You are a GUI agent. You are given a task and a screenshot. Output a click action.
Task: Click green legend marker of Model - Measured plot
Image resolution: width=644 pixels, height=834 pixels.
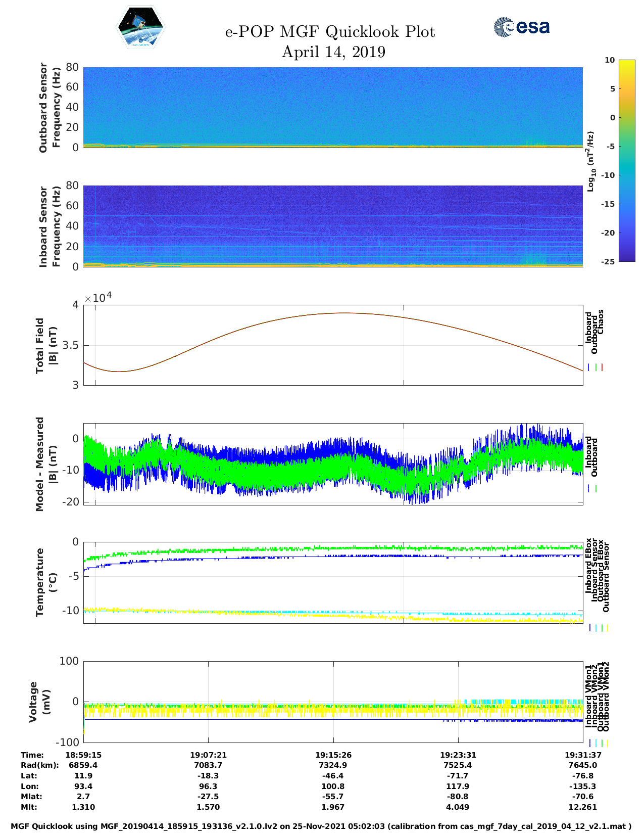pyautogui.click(x=596, y=489)
